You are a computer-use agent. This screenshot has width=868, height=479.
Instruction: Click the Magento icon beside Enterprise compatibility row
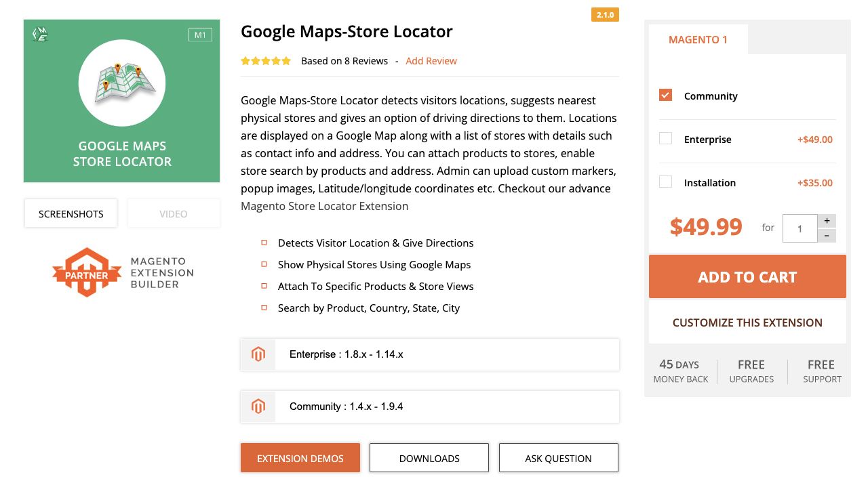click(258, 354)
